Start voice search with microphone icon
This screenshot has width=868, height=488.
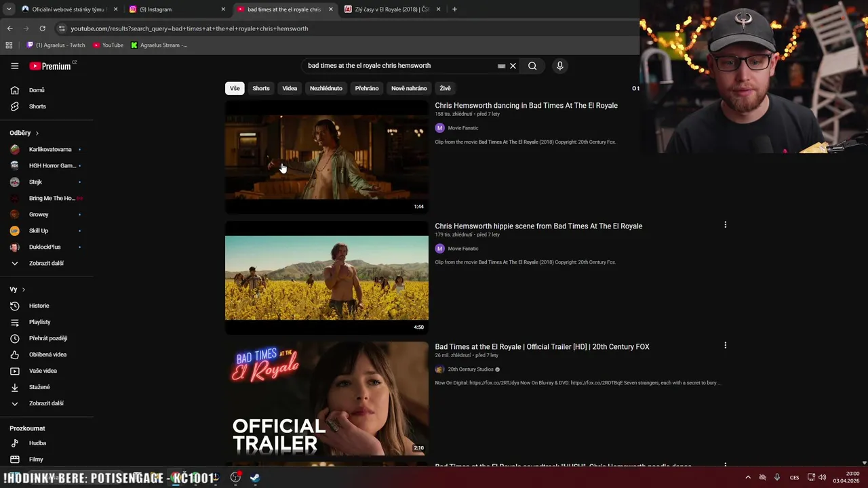tap(559, 66)
